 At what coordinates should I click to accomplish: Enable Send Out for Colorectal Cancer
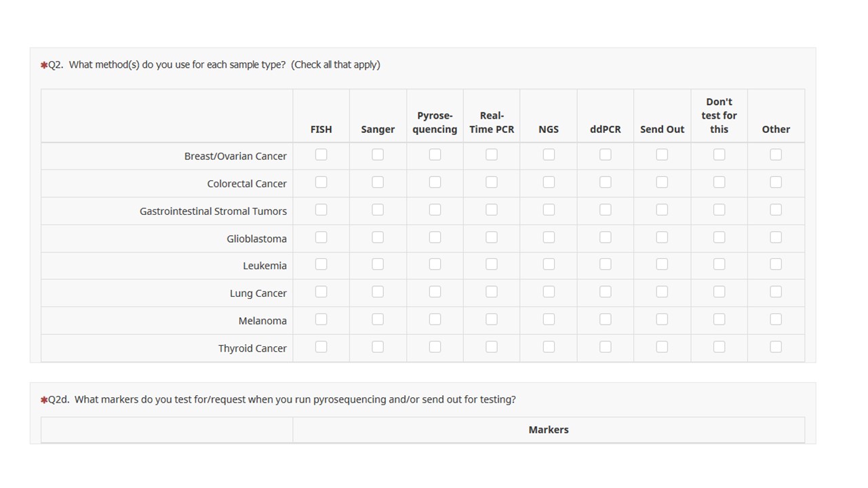pyautogui.click(x=662, y=182)
